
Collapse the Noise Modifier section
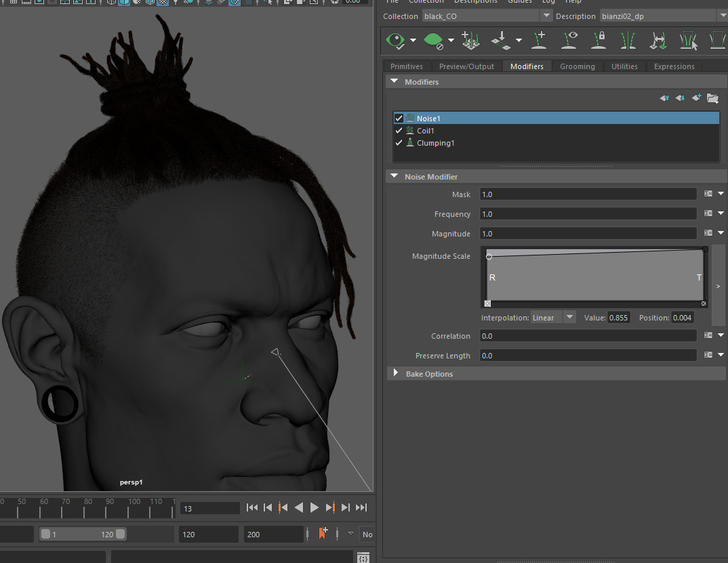395,176
